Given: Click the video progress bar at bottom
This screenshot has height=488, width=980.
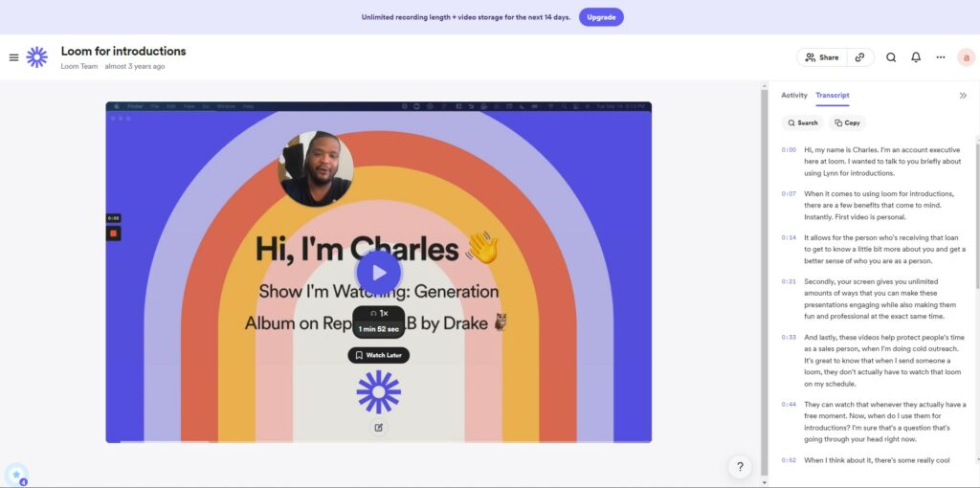Looking at the screenshot, I should click(x=378, y=441).
